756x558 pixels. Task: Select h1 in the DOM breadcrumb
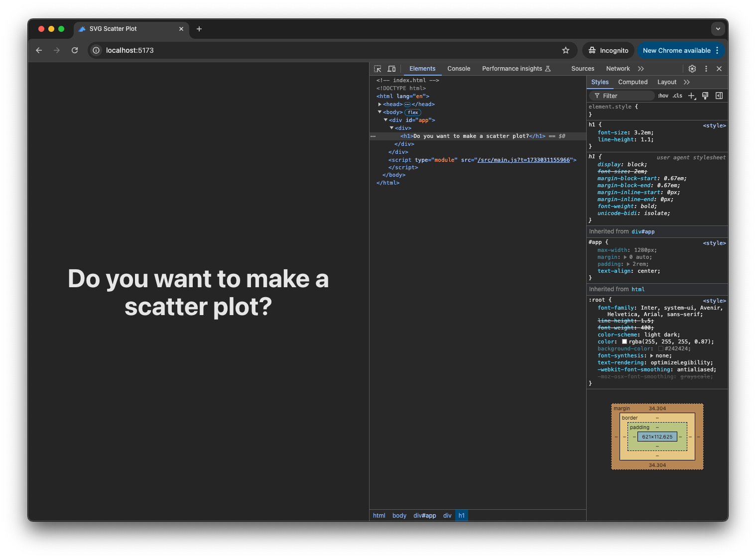(x=462, y=516)
